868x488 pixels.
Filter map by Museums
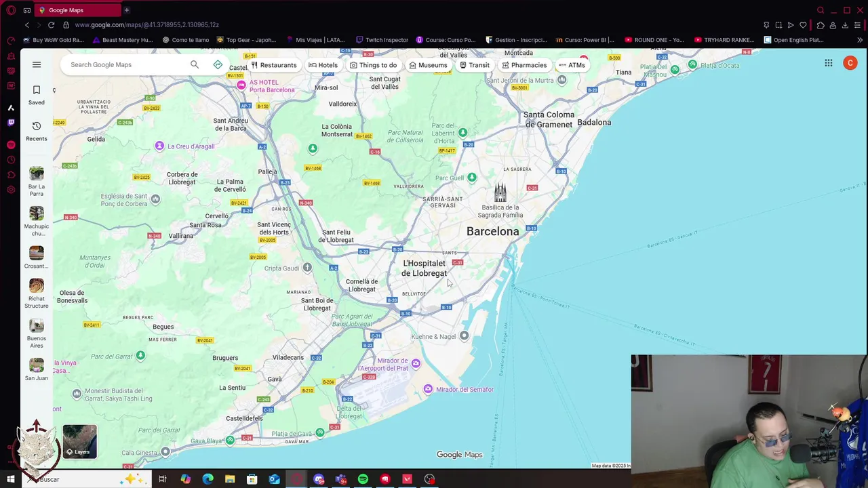(x=428, y=65)
